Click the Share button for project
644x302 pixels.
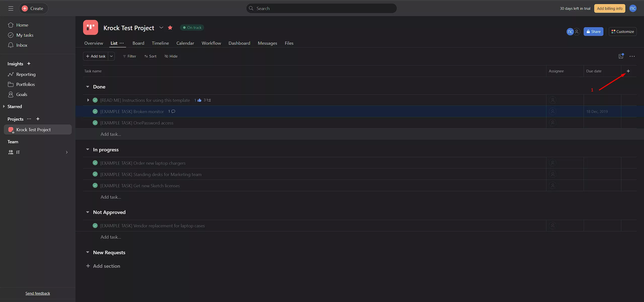pos(593,31)
